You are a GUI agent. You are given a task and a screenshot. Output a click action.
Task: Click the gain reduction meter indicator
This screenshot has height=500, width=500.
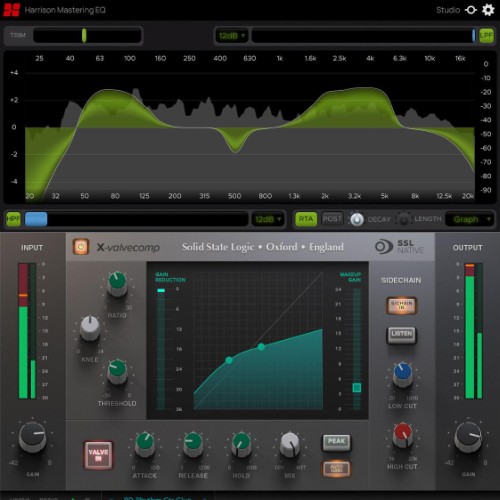[x=161, y=290]
